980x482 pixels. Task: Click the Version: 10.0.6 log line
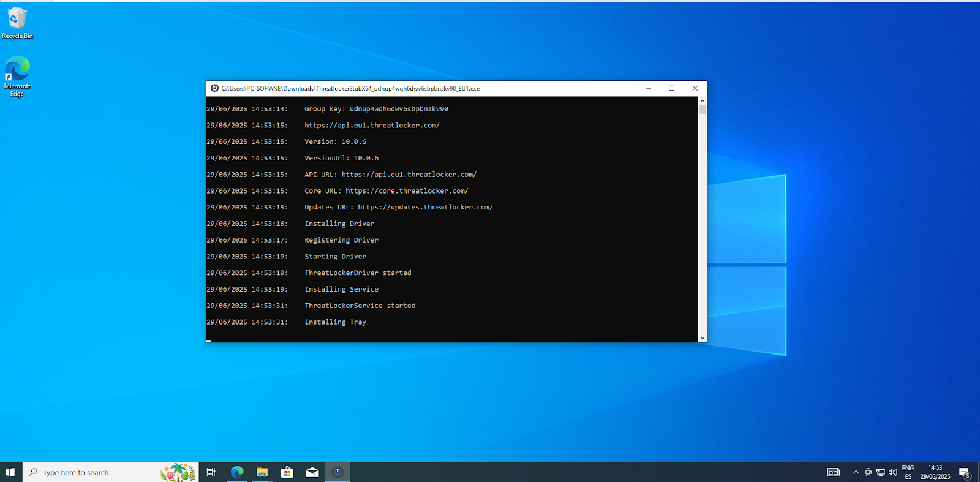286,141
